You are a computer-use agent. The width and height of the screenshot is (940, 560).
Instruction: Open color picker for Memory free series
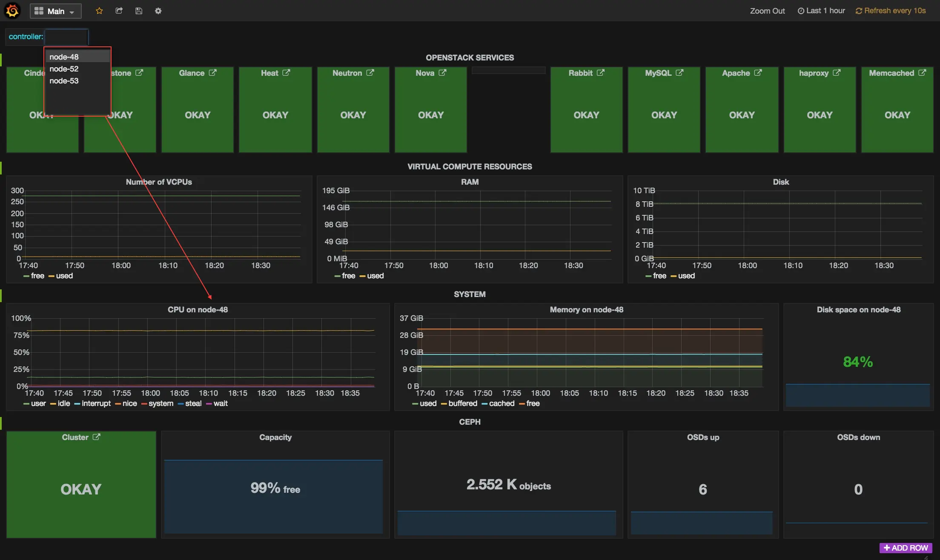click(x=522, y=404)
